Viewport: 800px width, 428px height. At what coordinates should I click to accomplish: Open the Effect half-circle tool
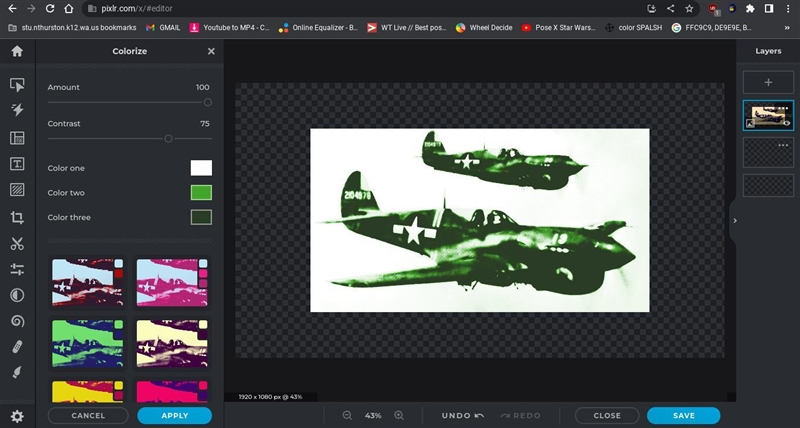coord(17,295)
